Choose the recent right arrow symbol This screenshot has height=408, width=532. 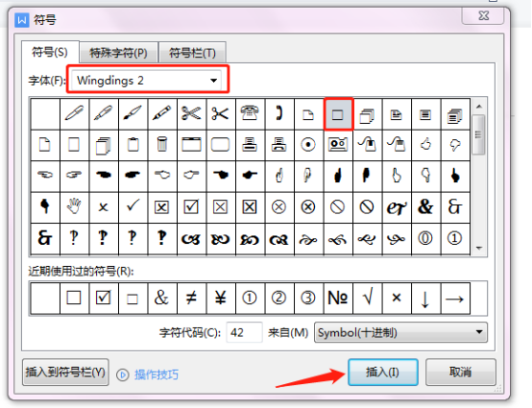(x=454, y=299)
